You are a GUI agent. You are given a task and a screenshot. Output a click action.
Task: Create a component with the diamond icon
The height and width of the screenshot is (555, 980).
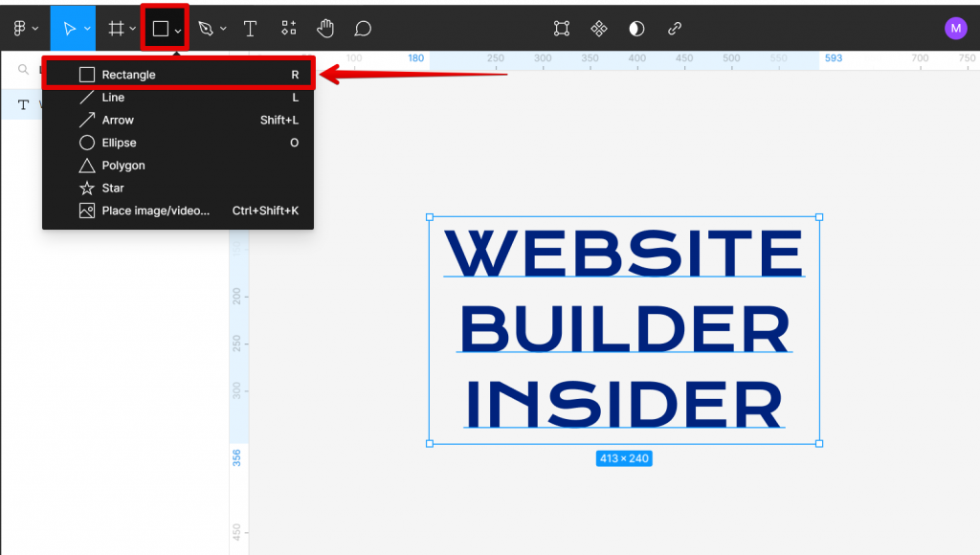pos(598,29)
